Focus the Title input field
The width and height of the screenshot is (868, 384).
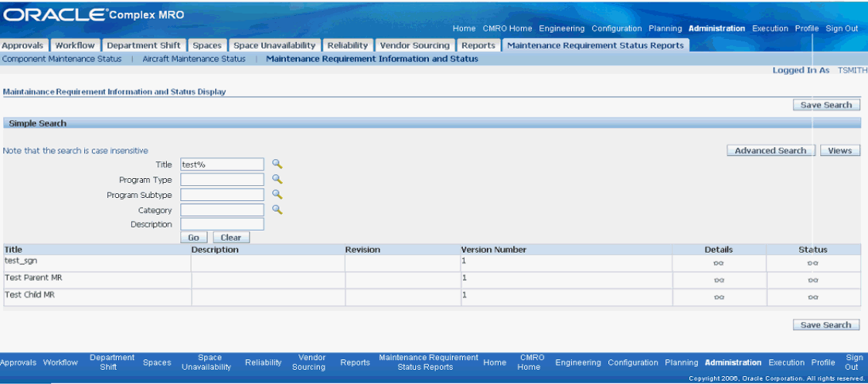pos(222,165)
